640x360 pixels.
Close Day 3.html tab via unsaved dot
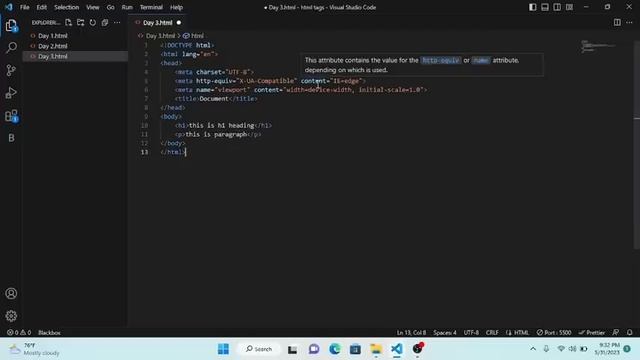(x=179, y=22)
